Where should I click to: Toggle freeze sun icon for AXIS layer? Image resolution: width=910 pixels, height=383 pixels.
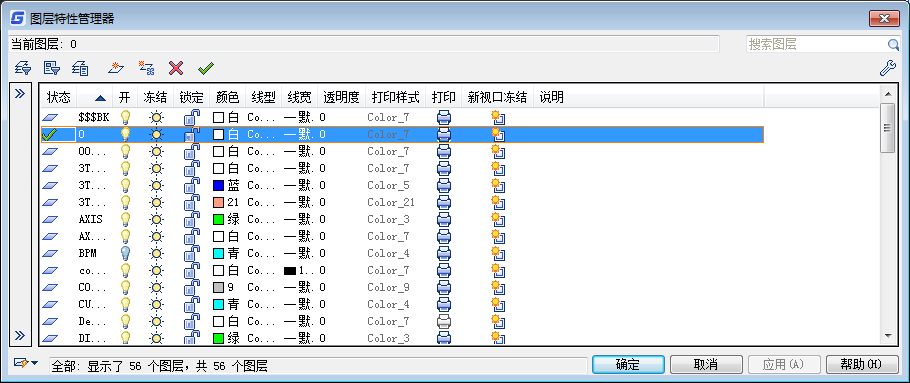pos(156,219)
